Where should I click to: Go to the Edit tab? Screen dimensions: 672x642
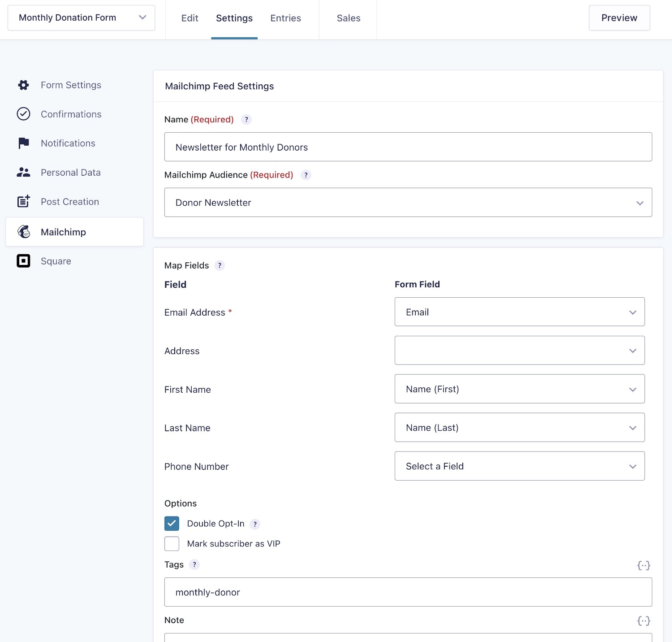(x=190, y=18)
